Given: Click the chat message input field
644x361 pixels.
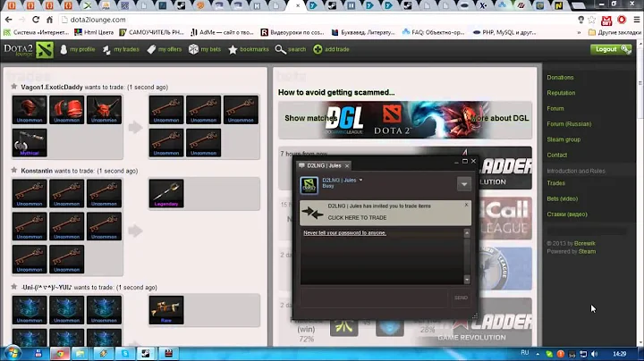Looking at the screenshot, I should [x=374, y=298].
